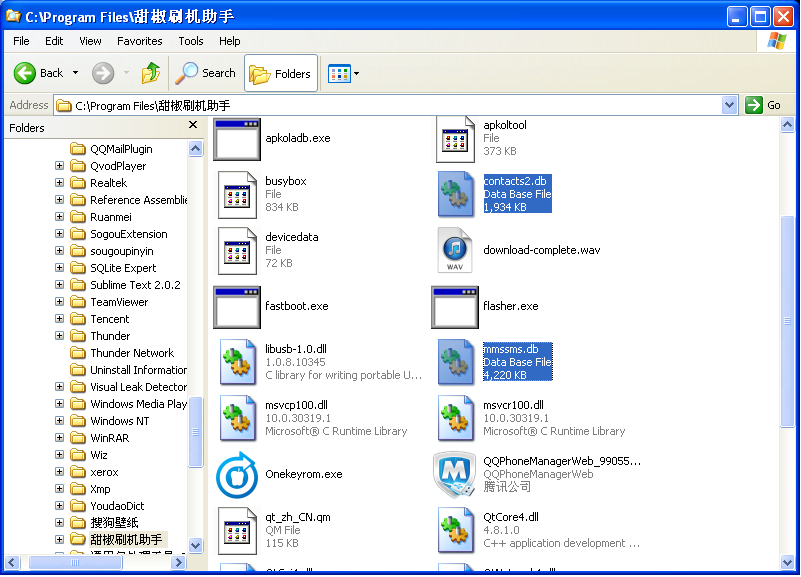The width and height of the screenshot is (801, 577).
Task: Click the qt_zh_CN.qm file icon
Action: point(237,531)
